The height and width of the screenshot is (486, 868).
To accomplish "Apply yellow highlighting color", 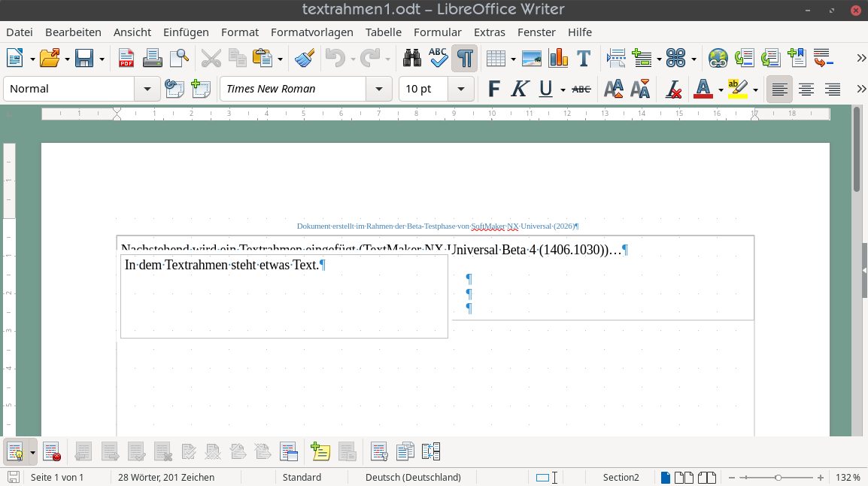I will coord(737,89).
